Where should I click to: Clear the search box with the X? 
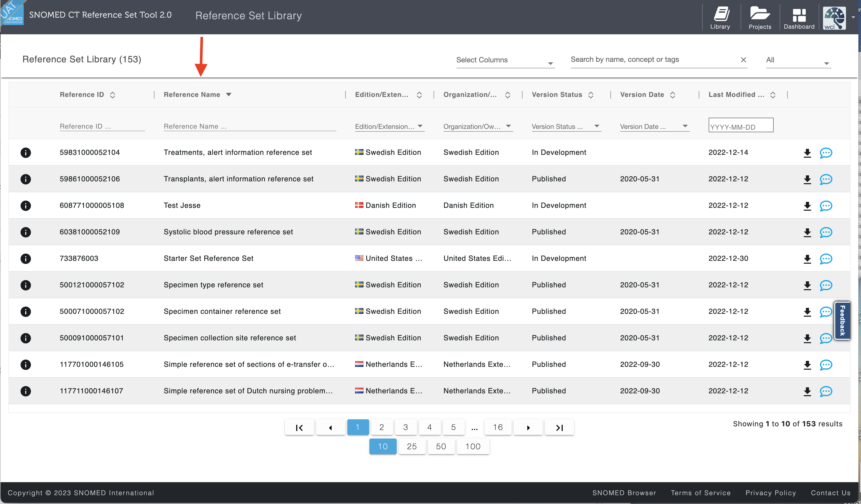(743, 60)
